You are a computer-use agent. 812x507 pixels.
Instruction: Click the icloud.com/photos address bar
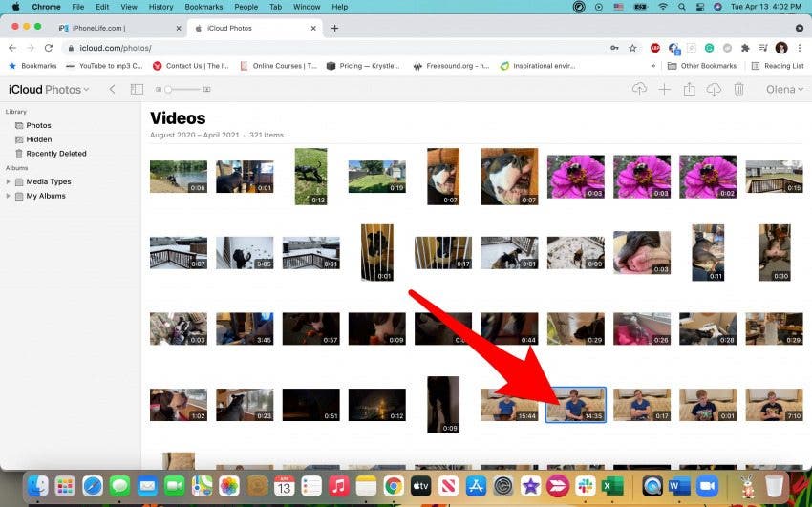tap(331, 48)
